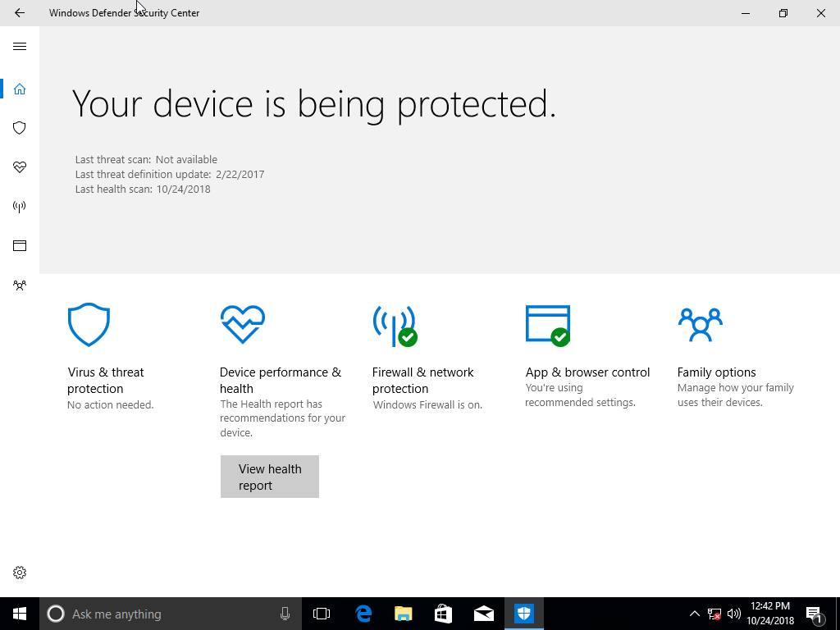Open Firewall & network protection from the sidebar antenna icon
Screen dimensions: 840x630
(20, 206)
